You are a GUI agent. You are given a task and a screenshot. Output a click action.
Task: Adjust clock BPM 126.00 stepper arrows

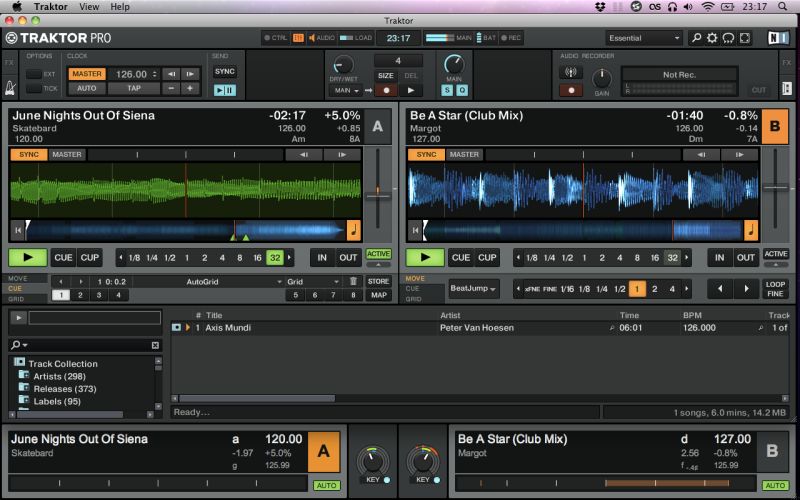pos(155,74)
